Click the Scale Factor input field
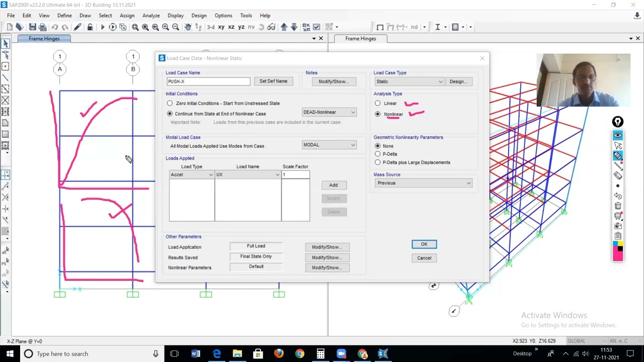The height and width of the screenshot is (362, 644). [x=295, y=174]
